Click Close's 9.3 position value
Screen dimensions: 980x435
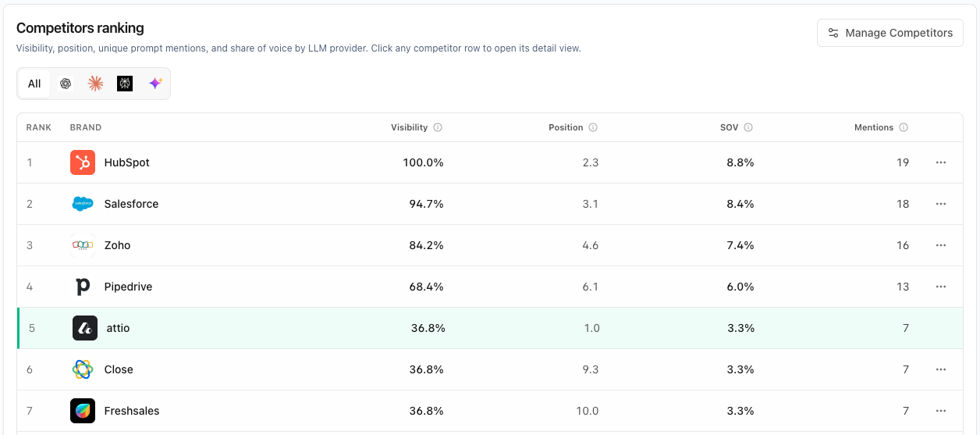coord(591,369)
